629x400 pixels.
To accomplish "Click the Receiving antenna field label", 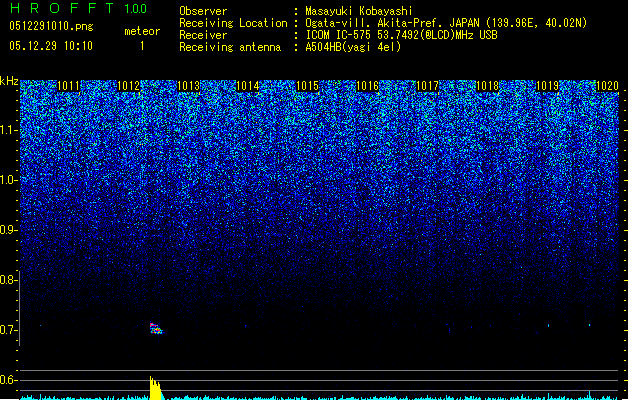I will coord(230,47).
